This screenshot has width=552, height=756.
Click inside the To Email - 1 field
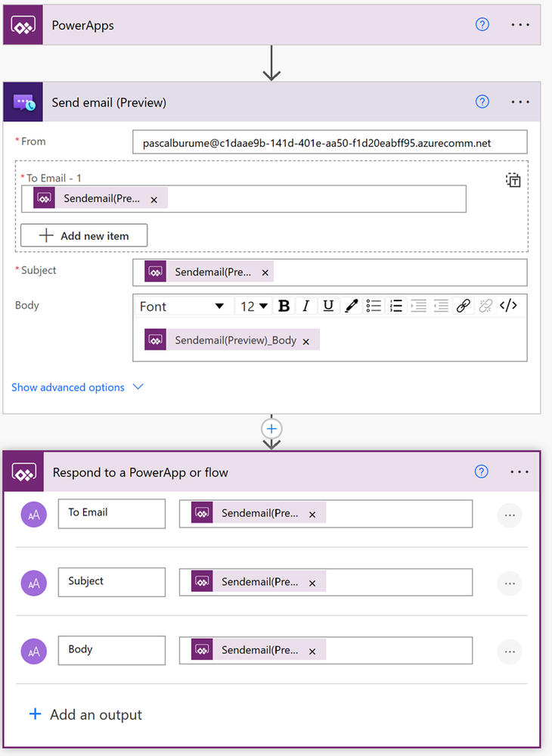pos(243,198)
